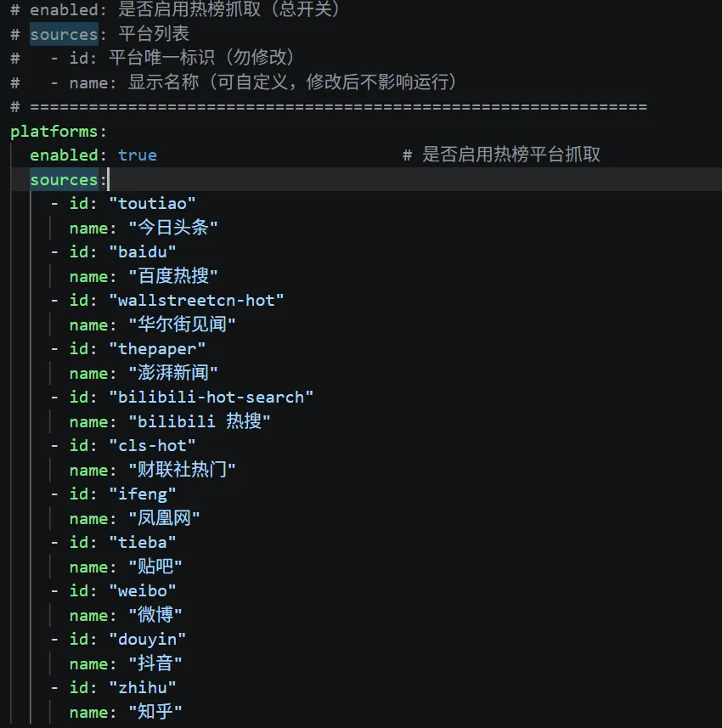Screen dimensions: 722x728
Task: Click the platforms: key line
Action: click(x=59, y=132)
